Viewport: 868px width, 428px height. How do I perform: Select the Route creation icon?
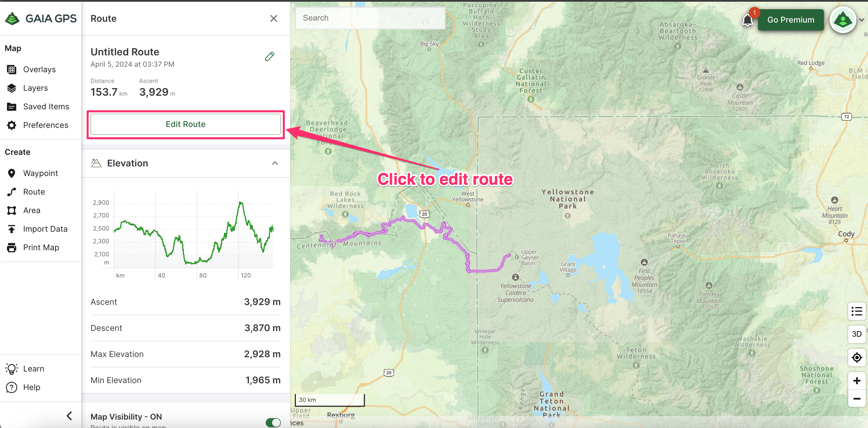pos(11,192)
